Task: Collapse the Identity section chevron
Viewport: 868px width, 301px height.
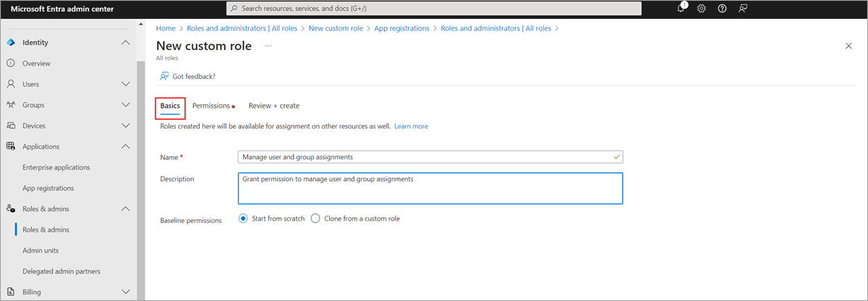Action: pos(125,43)
